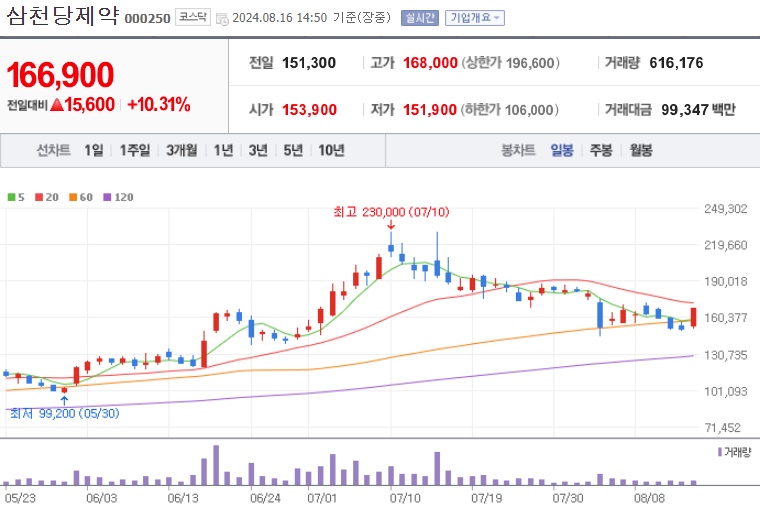Viewport: 760px width, 510px height.
Task: Click the 실시간 realtime button
Action: point(420,18)
